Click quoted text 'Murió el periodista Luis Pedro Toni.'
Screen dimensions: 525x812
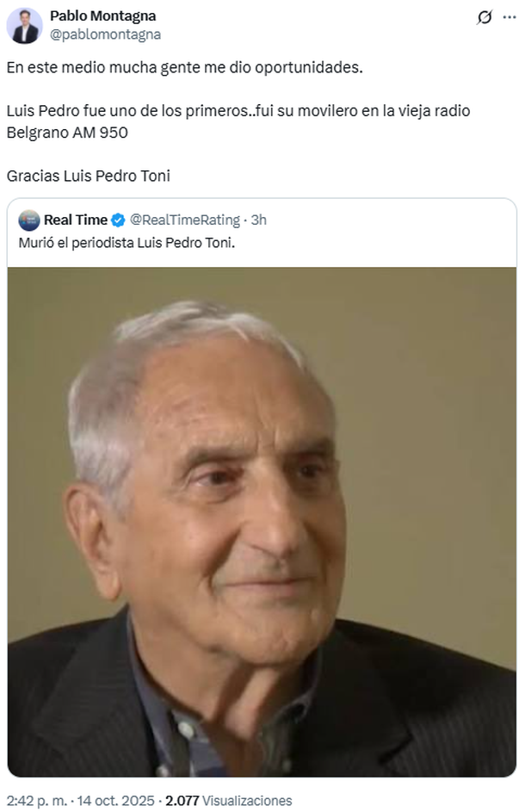pos(127,243)
